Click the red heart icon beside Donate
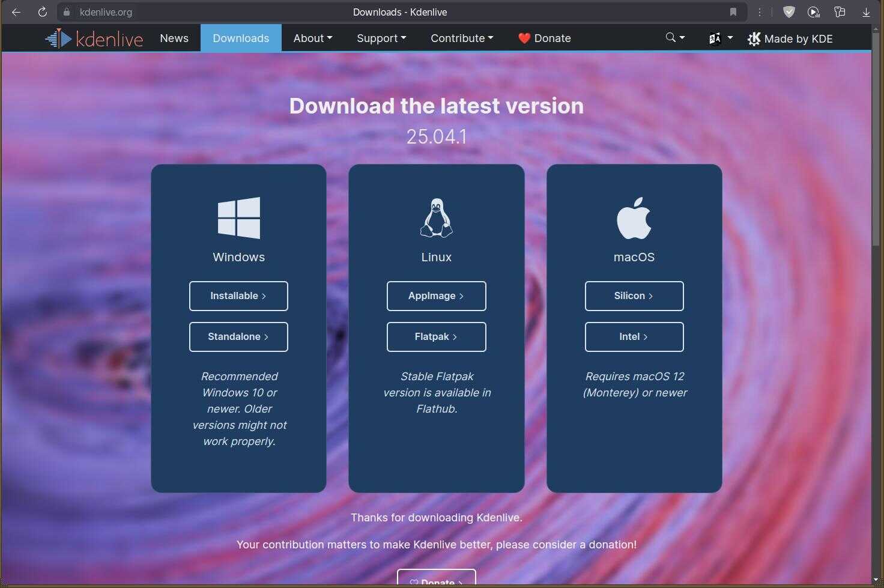This screenshot has width=884, height=588. coord(524,38)
